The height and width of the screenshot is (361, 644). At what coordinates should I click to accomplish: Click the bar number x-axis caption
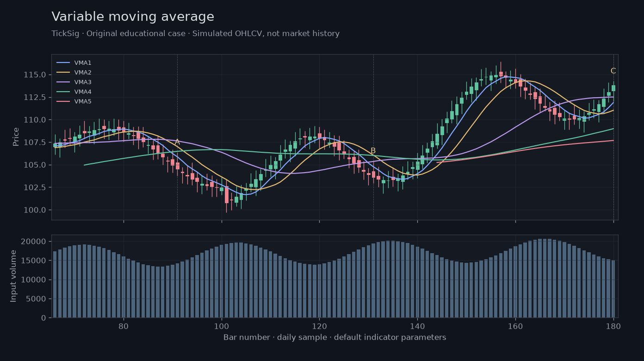[x=334, y=337]
